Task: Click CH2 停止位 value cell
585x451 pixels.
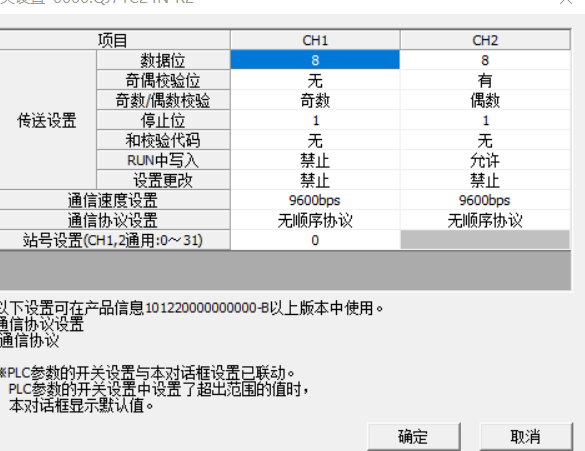Action: 485,120
